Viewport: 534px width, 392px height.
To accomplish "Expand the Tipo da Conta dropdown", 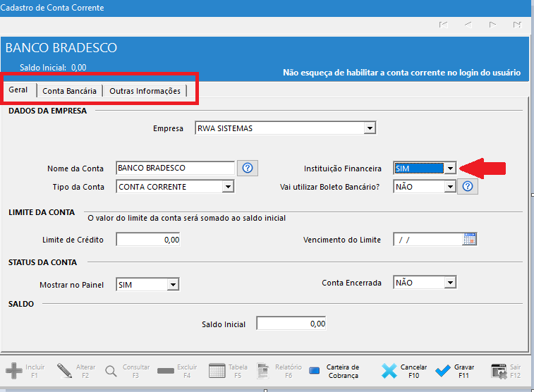I will 228,186.
